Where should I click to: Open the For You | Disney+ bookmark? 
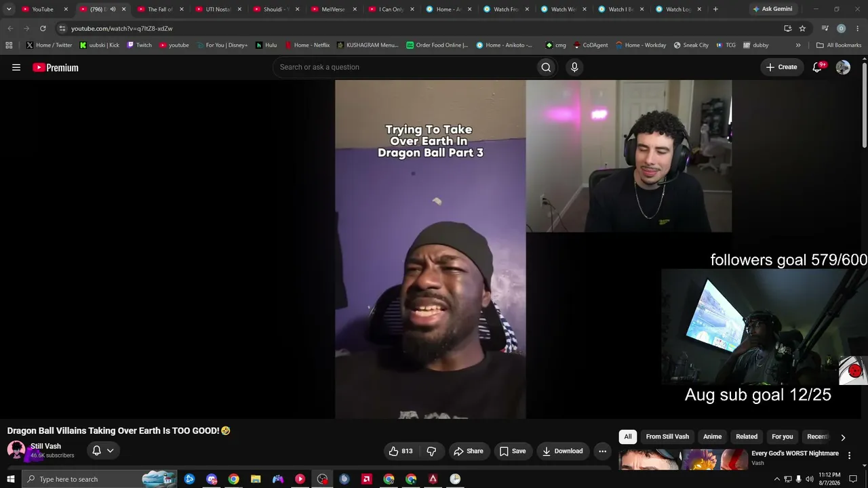[222, 45]
